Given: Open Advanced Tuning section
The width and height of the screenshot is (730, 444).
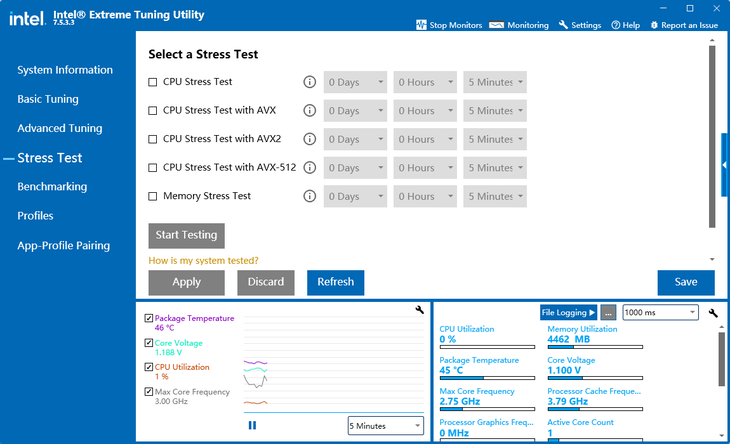Looking at the screenshot, I should [59, 128].
